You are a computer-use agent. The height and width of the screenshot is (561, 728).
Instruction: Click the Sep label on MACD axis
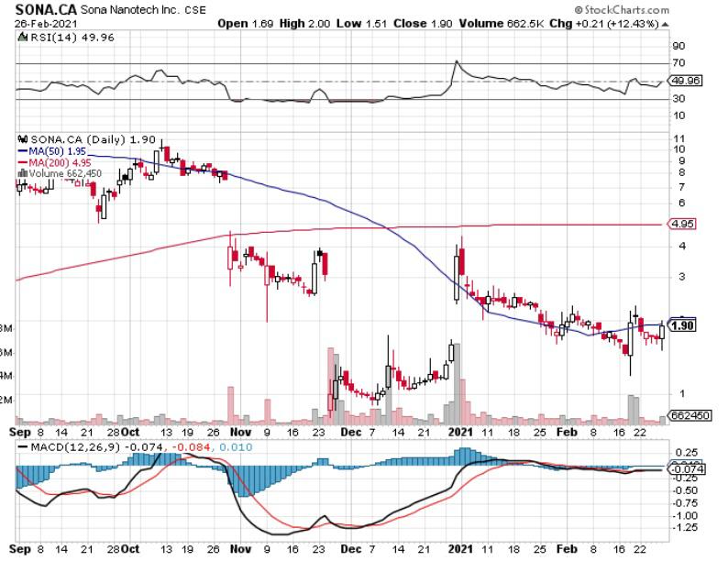tap(20, 549)
